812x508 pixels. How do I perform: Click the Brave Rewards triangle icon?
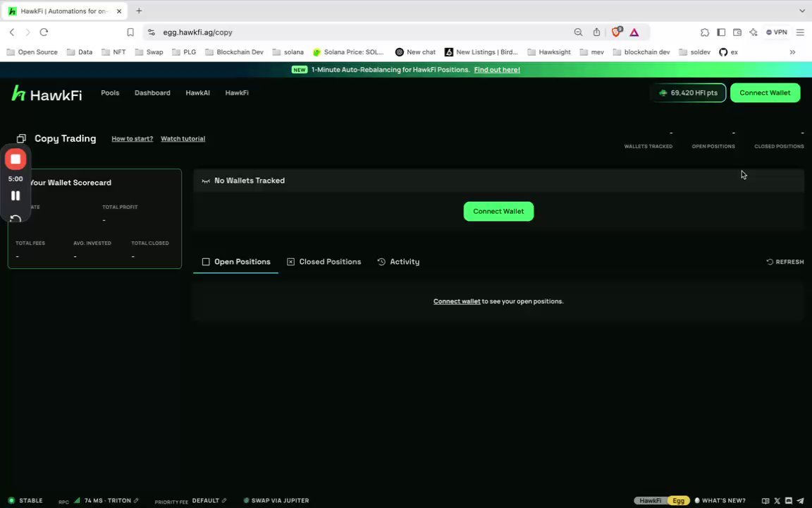(634, 32)
